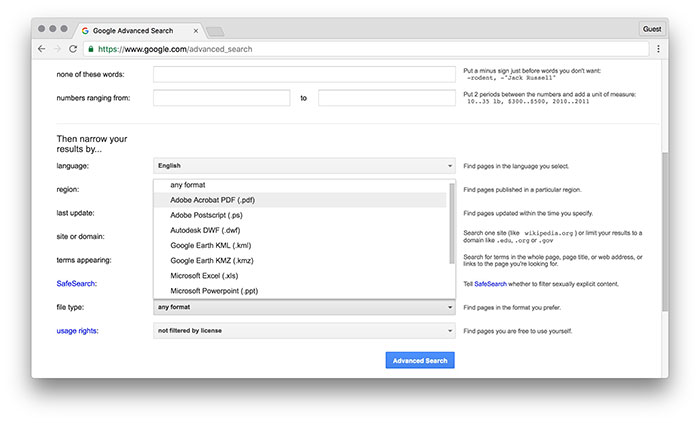Click the browser back arrow
Screen dimensions: 700x423
tap(41, 48)
